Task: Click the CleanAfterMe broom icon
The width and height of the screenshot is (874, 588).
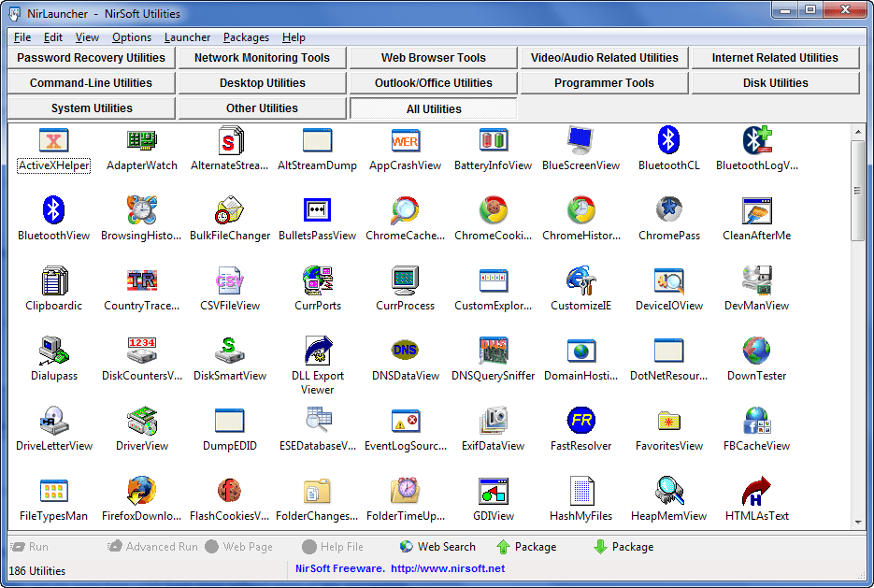Action: coord(756,210)
